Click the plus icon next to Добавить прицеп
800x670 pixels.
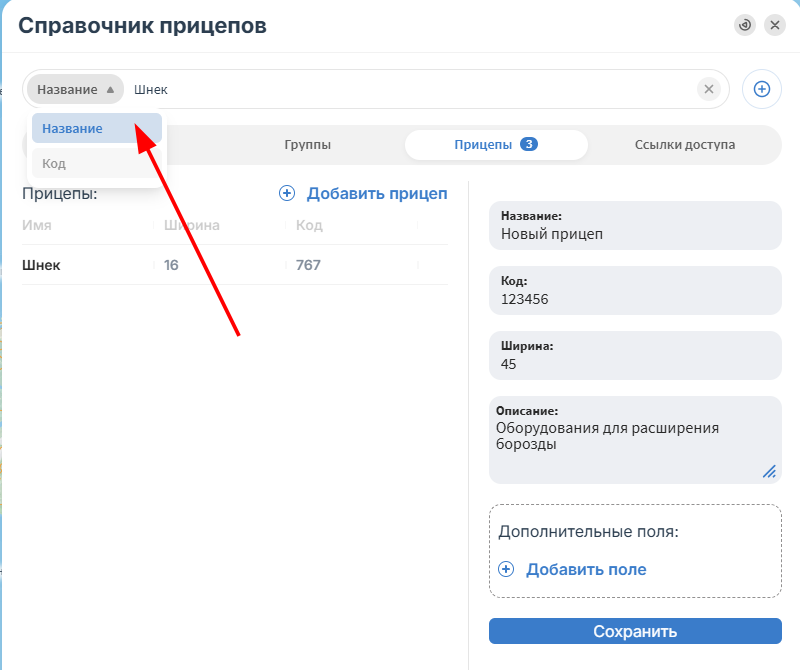coord(287,193)
